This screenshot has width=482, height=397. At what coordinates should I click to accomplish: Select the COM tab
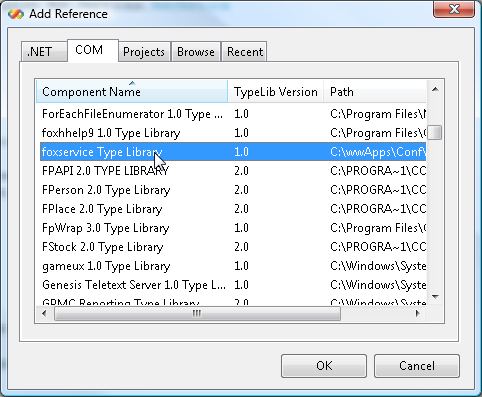point(93,50)
